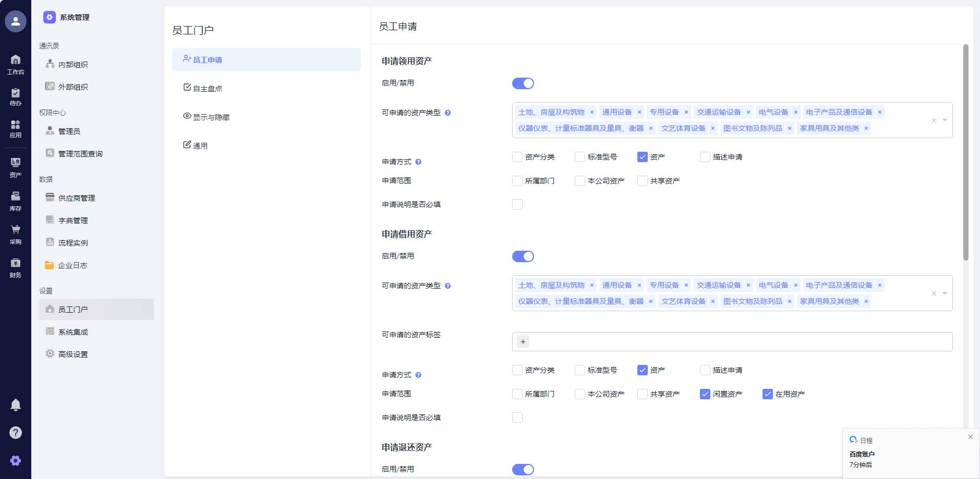The image size is (980, 479).
Task: Check 共享资产 in 申请领用资产 范围
Action: point(643,181)
